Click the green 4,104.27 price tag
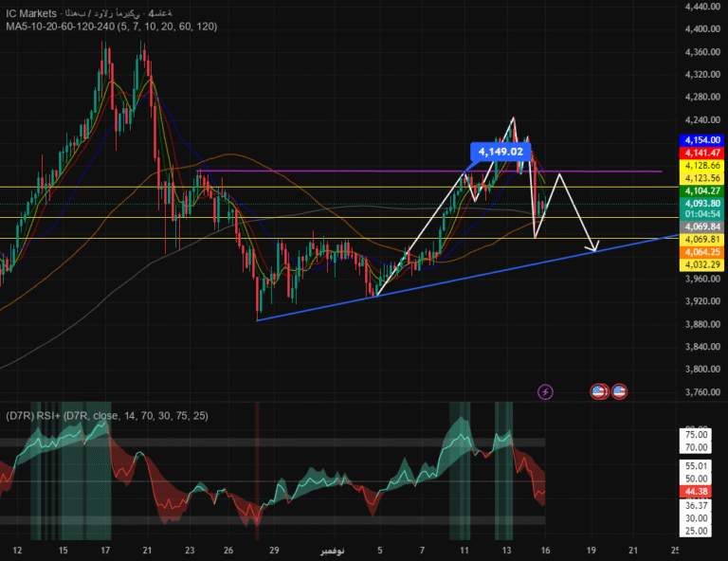Viewport: 728px width, 561px height. [702, 190]
